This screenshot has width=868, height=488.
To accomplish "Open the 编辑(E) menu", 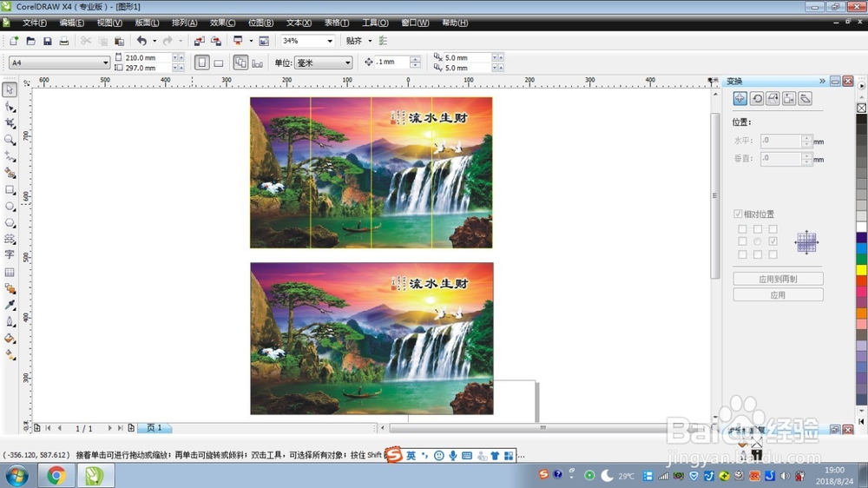I will pos(72,23).
